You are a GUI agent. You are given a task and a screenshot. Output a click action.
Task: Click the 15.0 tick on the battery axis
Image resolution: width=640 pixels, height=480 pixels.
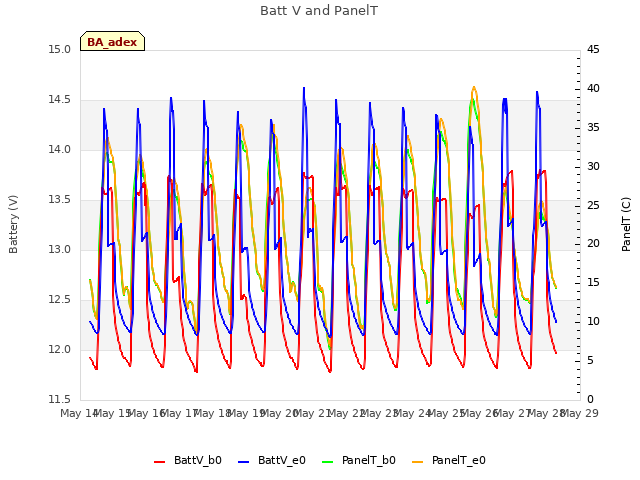point(59,49)
